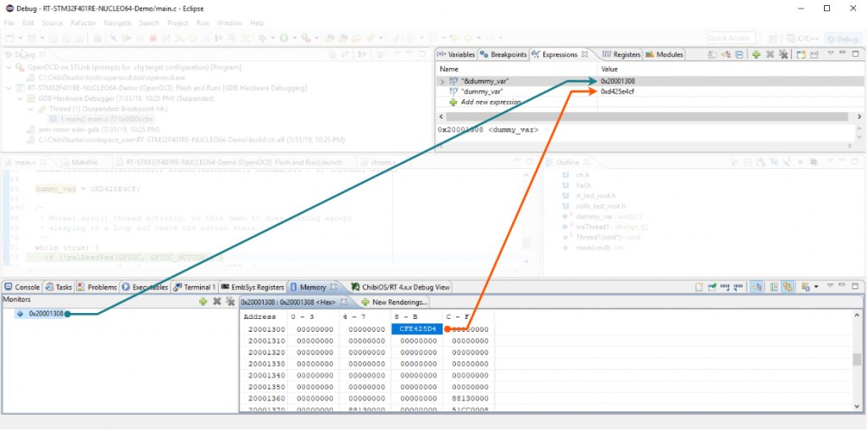868x431 pixels.
Task: Click Link Memory Rendering Panes icon
Action: pos(787,287)
